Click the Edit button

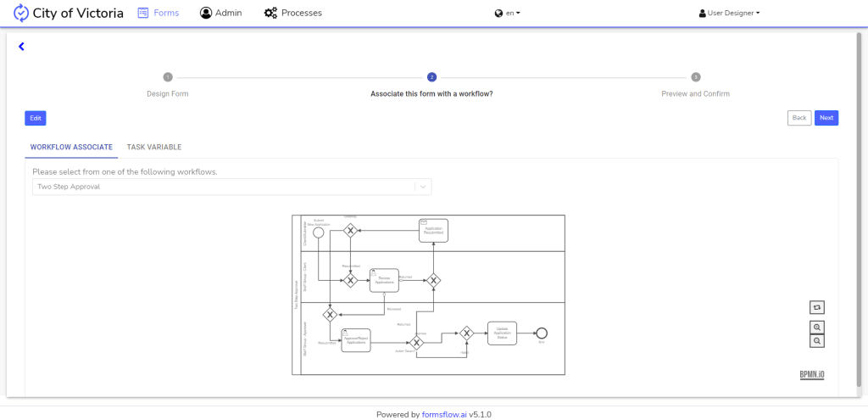click(36, 118)
